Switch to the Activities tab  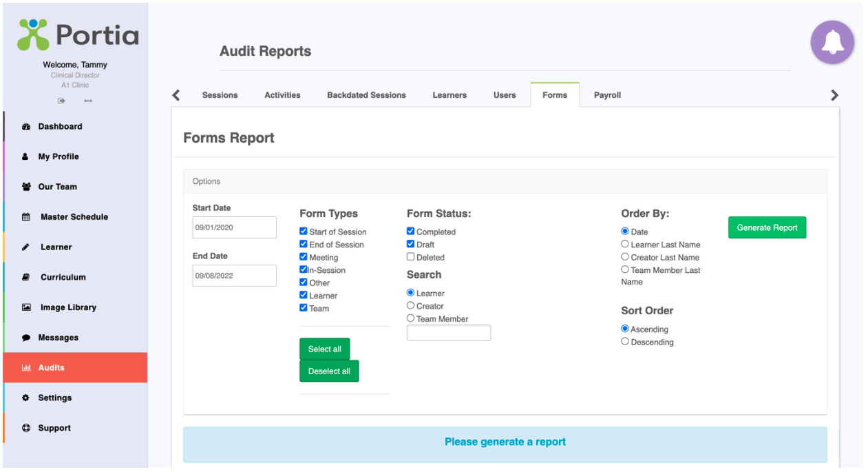[x=283, y=95]
